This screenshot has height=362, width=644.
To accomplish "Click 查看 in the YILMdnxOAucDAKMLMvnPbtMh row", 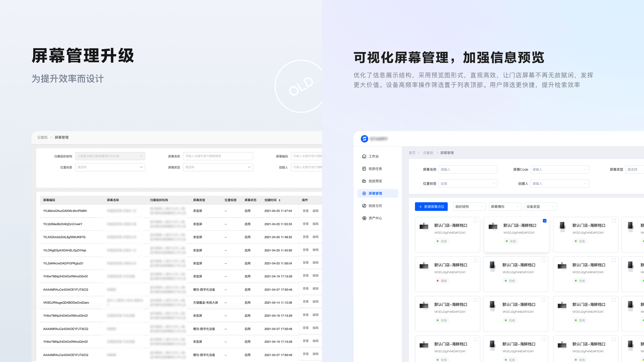I will click(x=306, y=211).
